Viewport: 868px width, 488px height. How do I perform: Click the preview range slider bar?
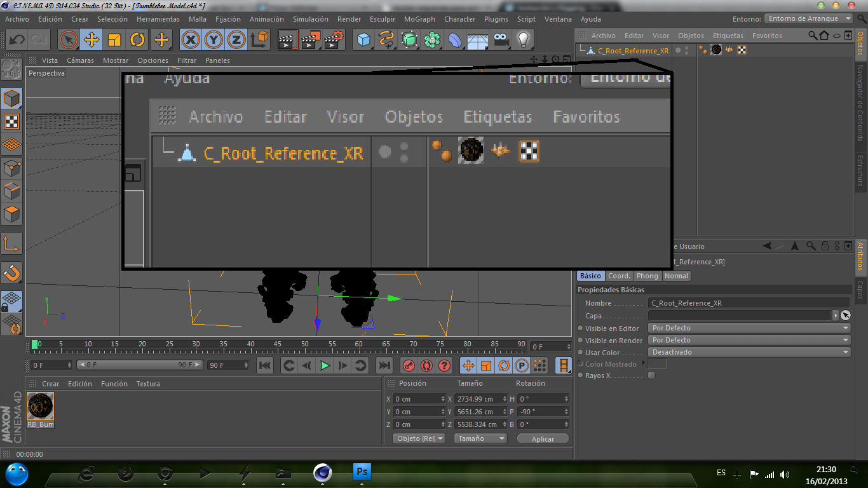(140, 365)
